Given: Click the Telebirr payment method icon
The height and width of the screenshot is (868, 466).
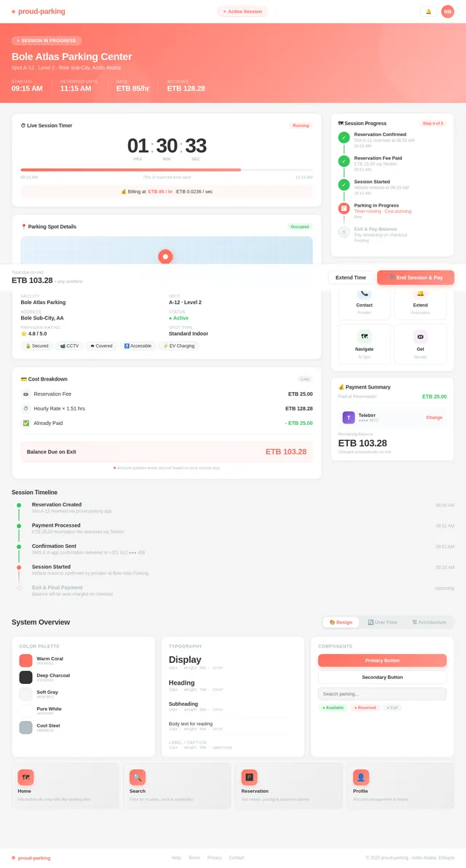Looking at the screenshot, I should (x=349, y=418).
